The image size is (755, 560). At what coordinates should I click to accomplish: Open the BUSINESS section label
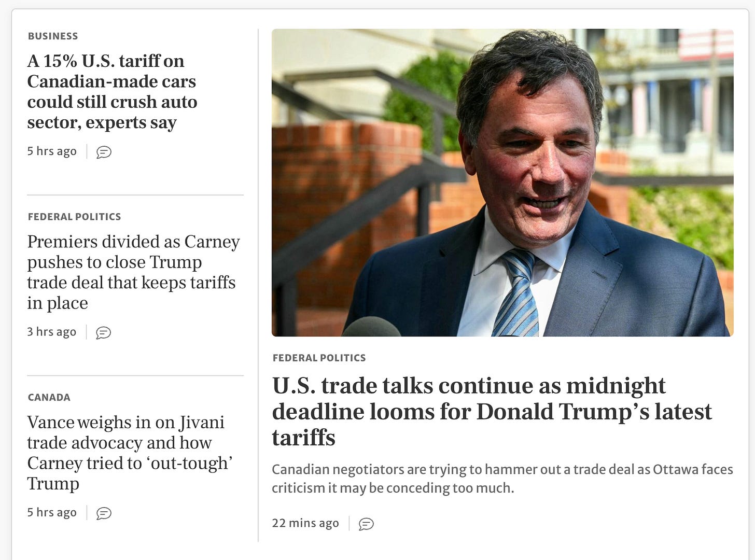click(x=53, y=36)
